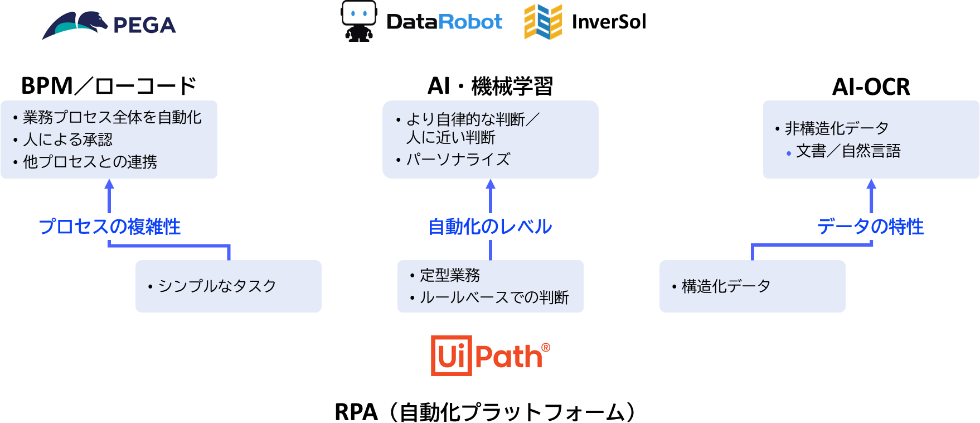Screen dimensions: 980x423
Task: Click the arrow pointing up to AI box
Action: 491,194
